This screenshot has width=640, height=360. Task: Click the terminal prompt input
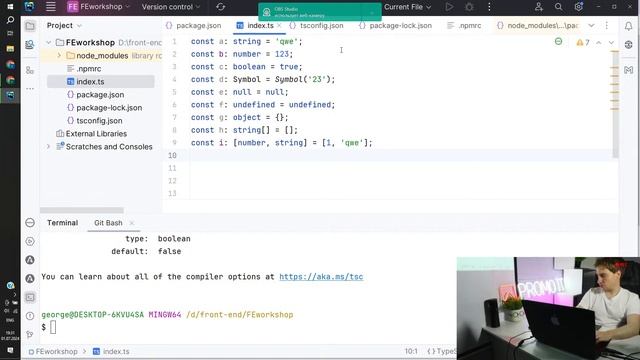click(53, 327)
